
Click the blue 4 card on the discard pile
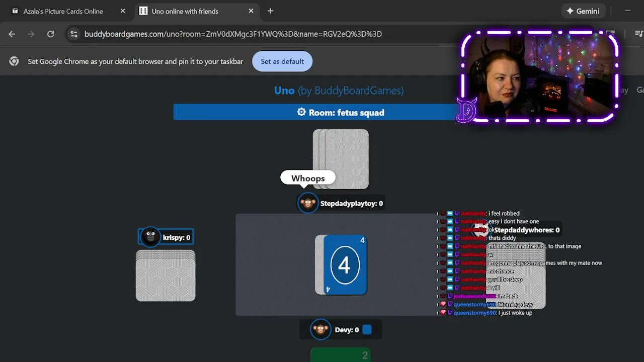coord(345,265)
